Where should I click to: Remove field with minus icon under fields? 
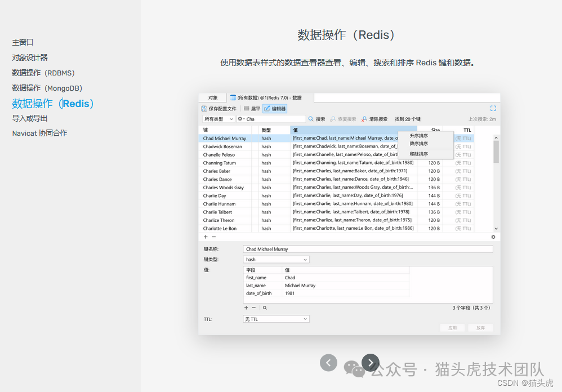click(x=254, y=308)
